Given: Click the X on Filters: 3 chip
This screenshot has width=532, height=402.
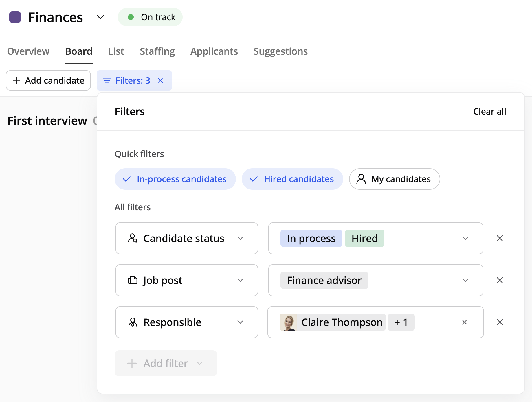Looking at the screenshot, I should 160,80.
